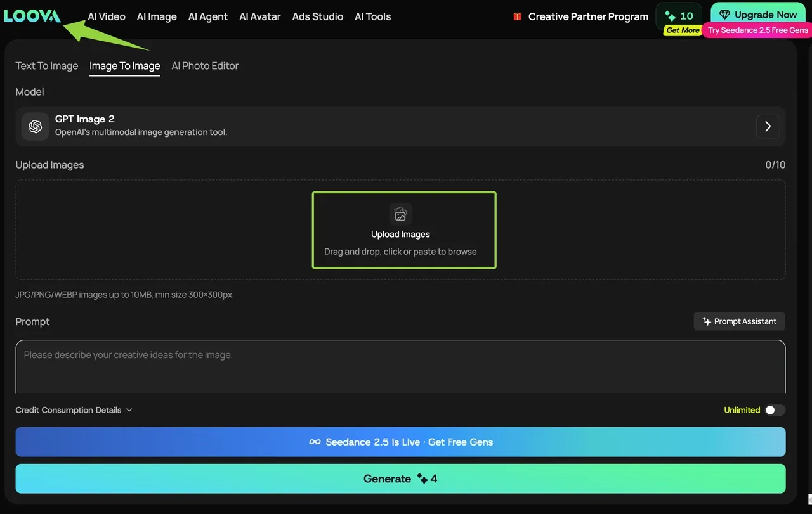Screen dimensions: 812x514
Task: Click the Generate button
Action: [x=400, y=479]
